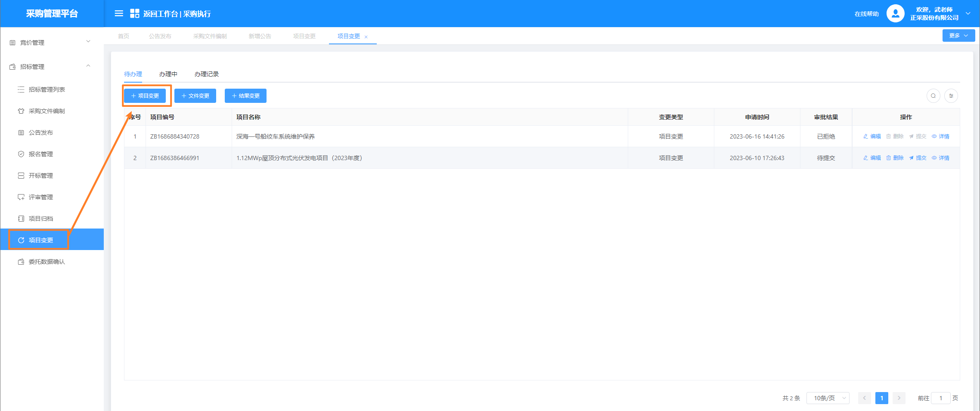Open the 10条/页 page size dropdown
980x411 pixels.
[x=828, y=398]
